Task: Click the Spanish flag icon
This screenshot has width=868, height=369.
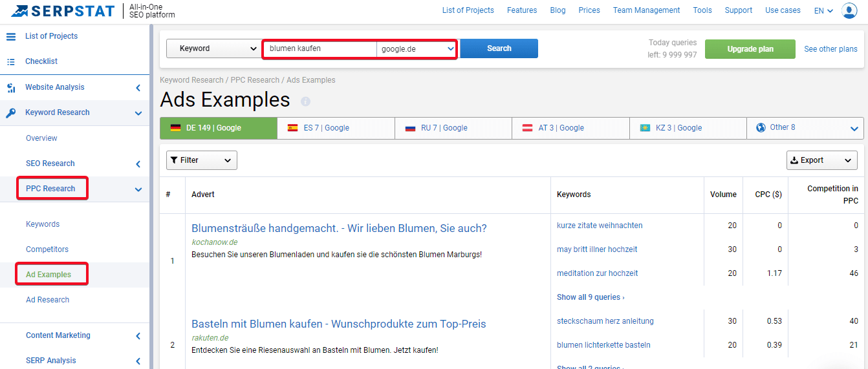Action: tap(293, 128)
